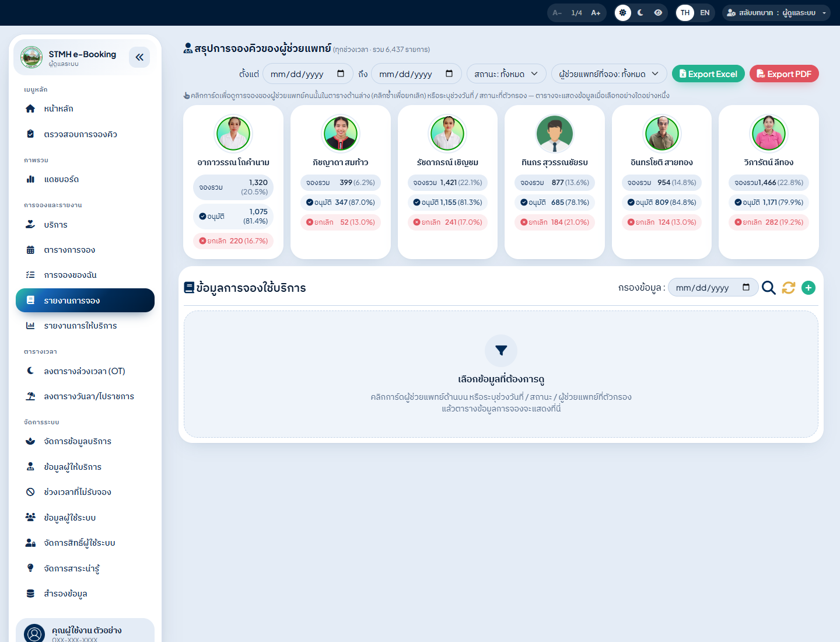Open the สลับบทบาท role switcher dropdown
The width and height of the screenshot is (840, 642).
click(776, 13)
